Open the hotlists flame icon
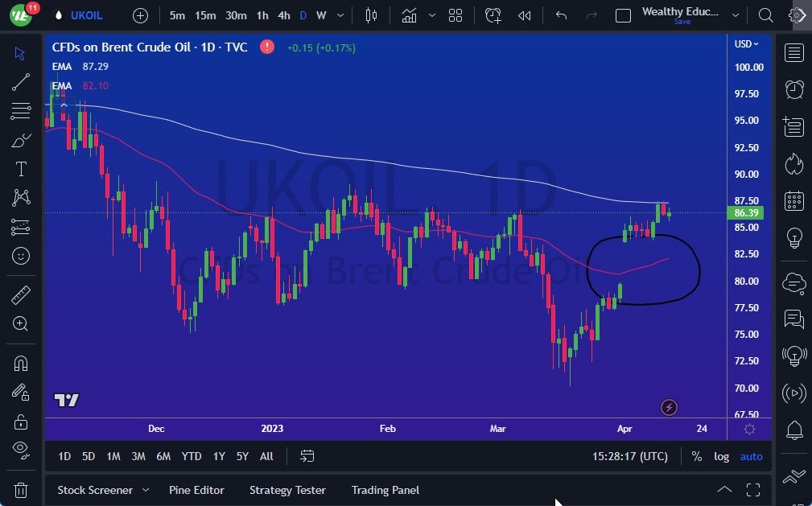This screenshot has width=812, height=506. click(793, 165)
